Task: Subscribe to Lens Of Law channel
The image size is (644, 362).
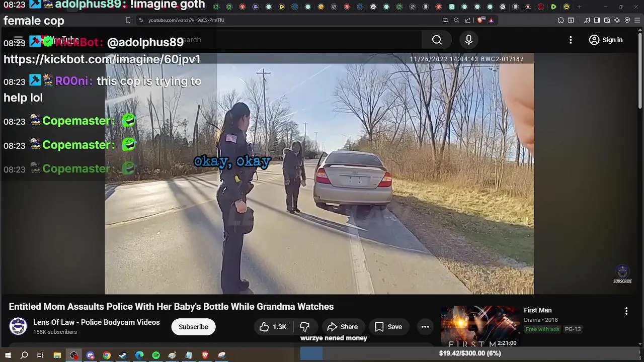Action: (x=193, y=327)
